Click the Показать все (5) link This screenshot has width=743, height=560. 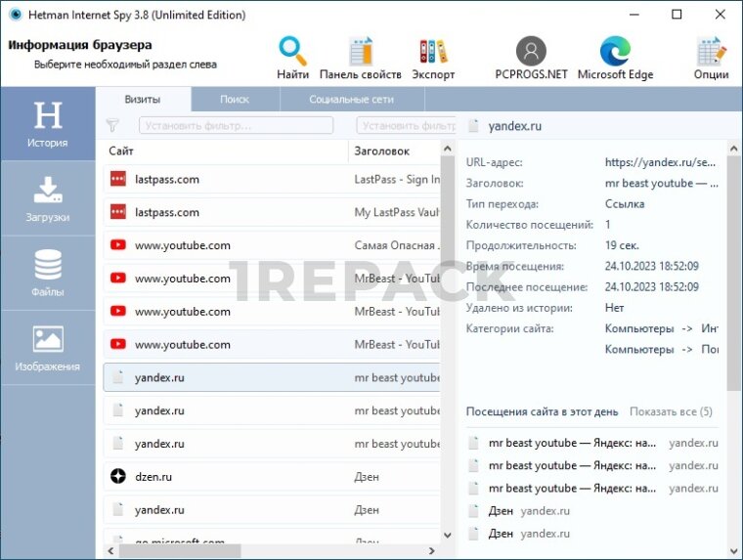[x=670, y=411]
